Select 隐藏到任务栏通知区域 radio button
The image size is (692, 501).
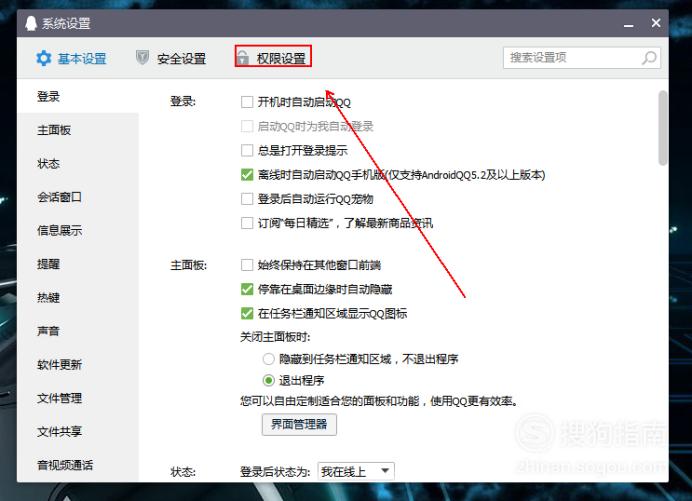[x=268, y=359]
